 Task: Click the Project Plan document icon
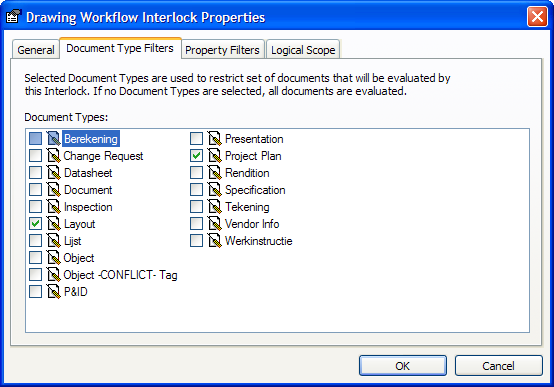pos(214,156)
